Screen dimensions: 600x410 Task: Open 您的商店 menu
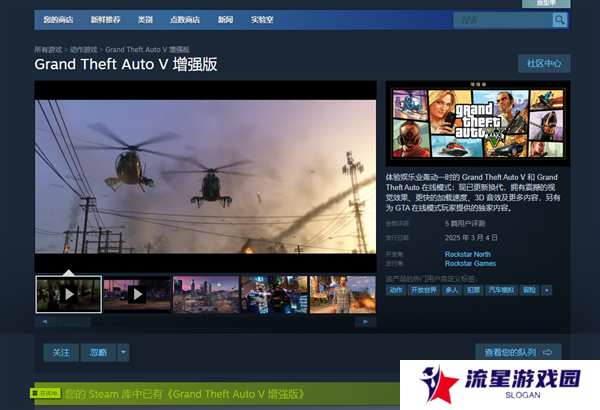click(x=58, y=20)
